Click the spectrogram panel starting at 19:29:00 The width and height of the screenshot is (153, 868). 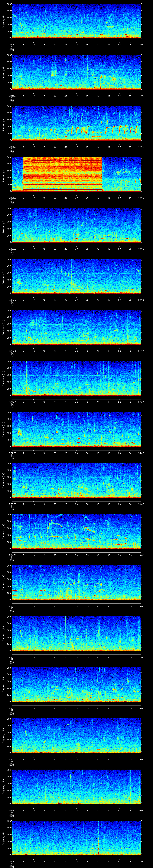coord(77,786)
